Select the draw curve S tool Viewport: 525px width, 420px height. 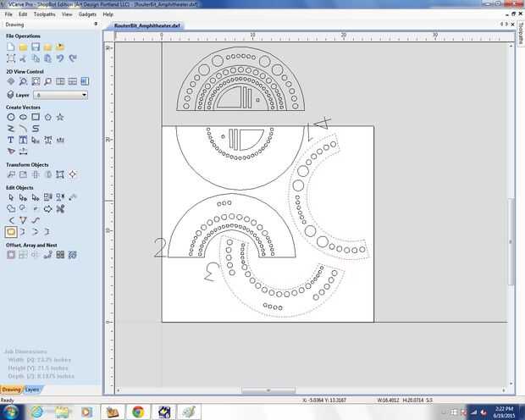(36, 129)
